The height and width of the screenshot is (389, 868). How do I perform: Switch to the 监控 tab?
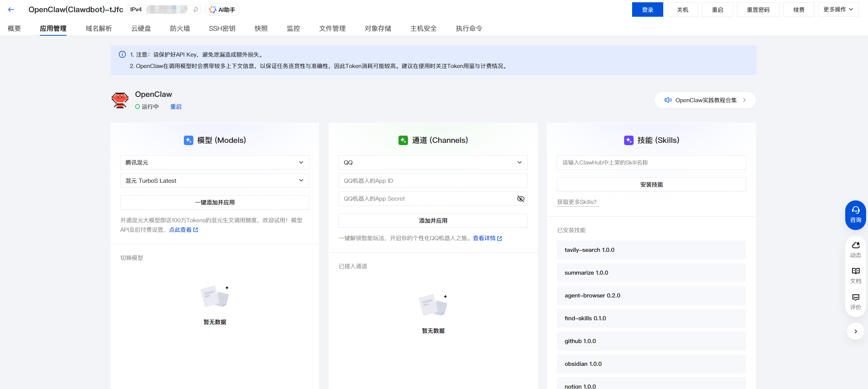(293, 28)
